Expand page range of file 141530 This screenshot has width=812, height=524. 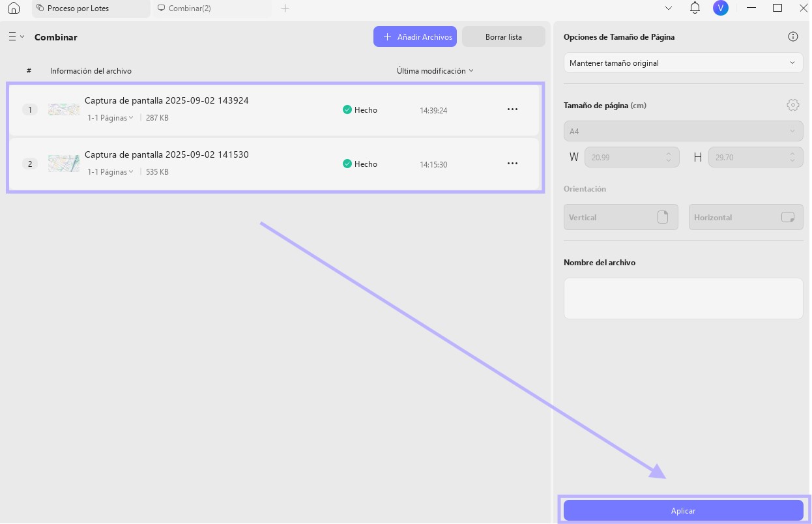[x=110, y=172]
